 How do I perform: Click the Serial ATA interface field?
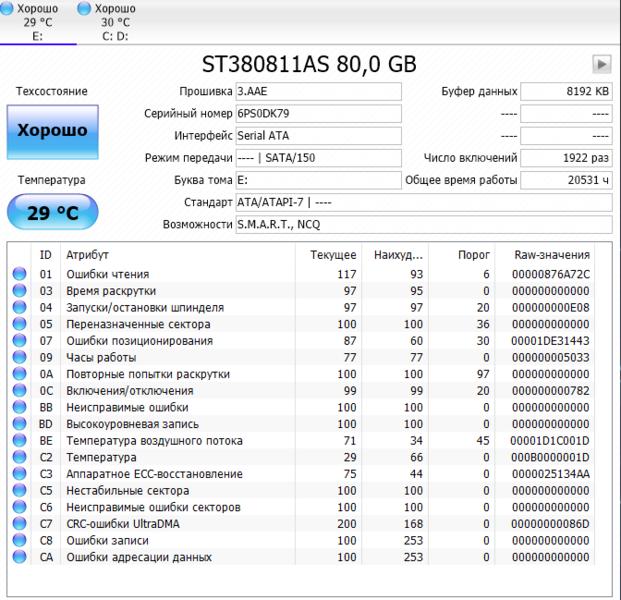click(x=318, y=136)
